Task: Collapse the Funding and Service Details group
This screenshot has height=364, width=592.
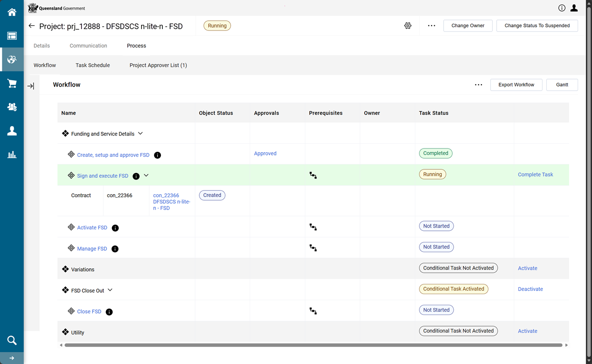Action: click(141, 134)
